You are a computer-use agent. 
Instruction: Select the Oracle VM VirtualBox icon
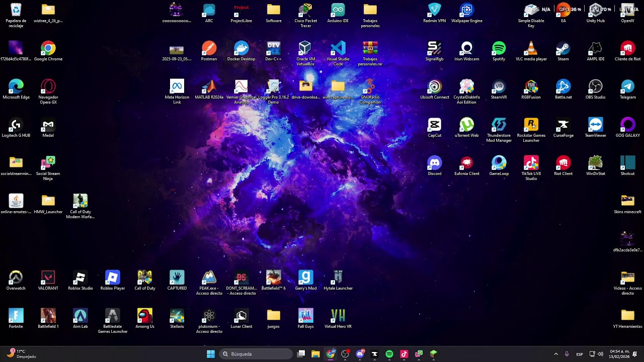pyautogui.click(x=305, y=49)
